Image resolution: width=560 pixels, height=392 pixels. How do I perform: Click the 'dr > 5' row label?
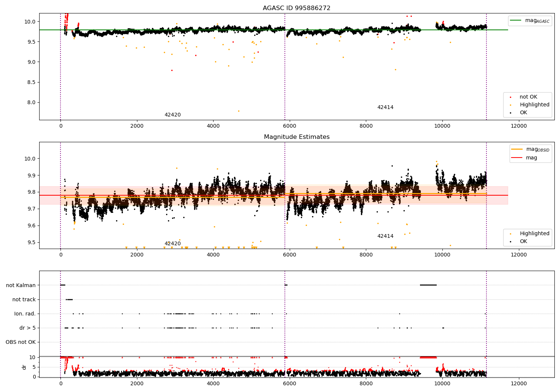click(x=28, y=328)
